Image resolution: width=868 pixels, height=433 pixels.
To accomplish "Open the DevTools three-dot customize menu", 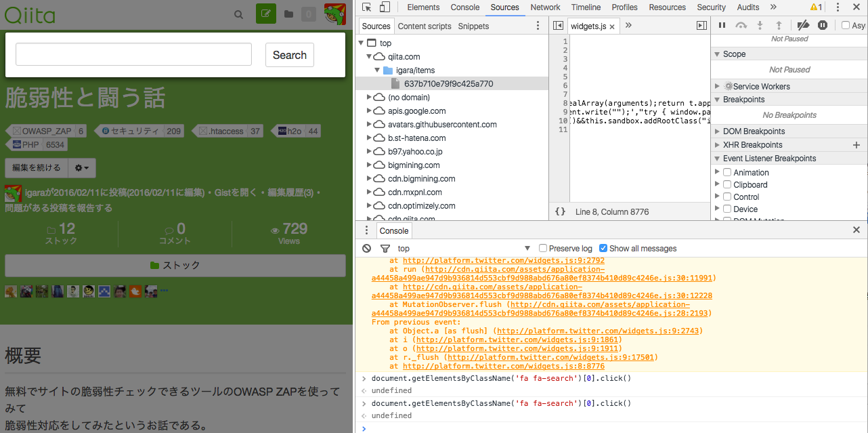I will click(838, 7).
